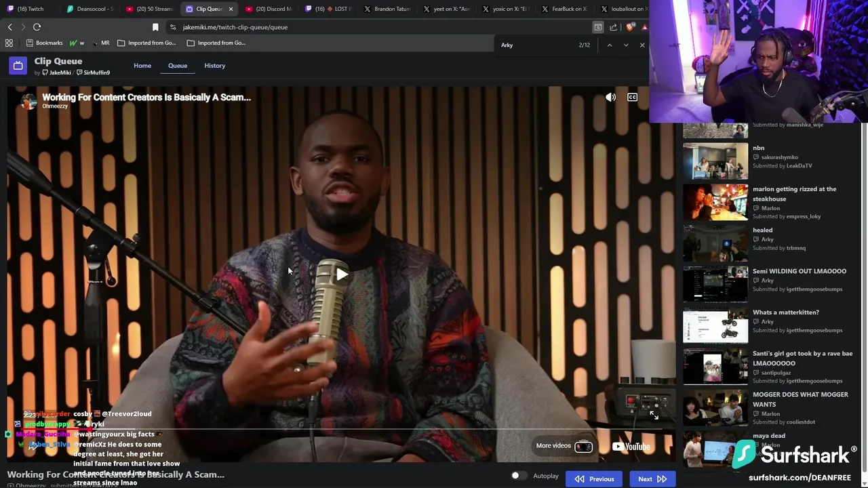Image resolution: width=868 pixels, height=488 pixels.
Task: Switch to the FearBuck on X tab
Action: pyautogui.click(x=566, y=9)
